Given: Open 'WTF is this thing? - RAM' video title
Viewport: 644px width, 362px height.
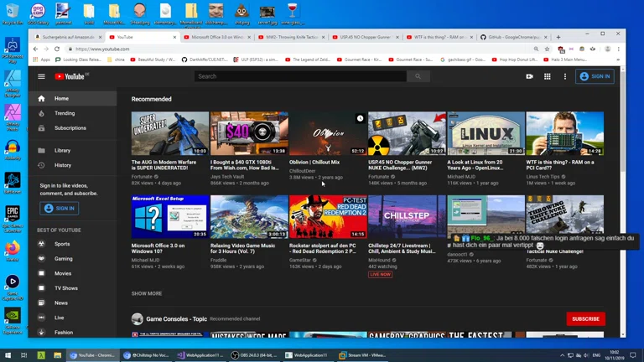Looking at the screenshot, I should (x=560, y=165).
